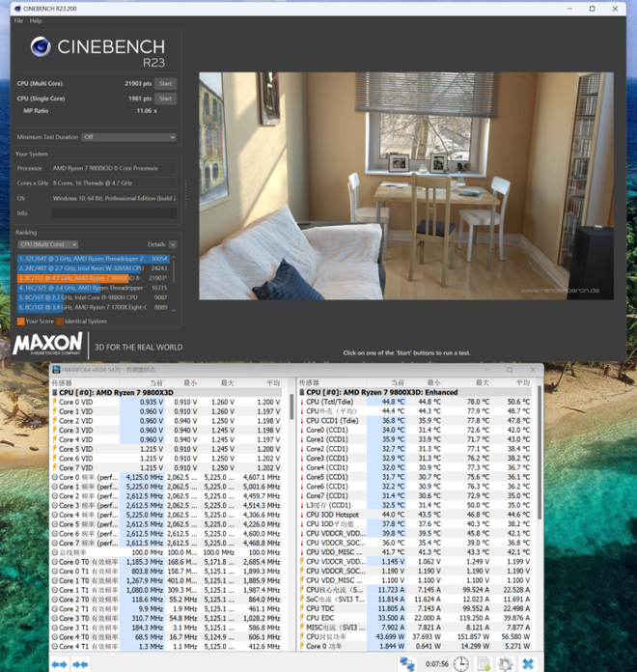Click the HWiNFO64 title bar app icon
The width and height of the screenshot is (637, 672).
pyautogui.click(x=57, y=370)
